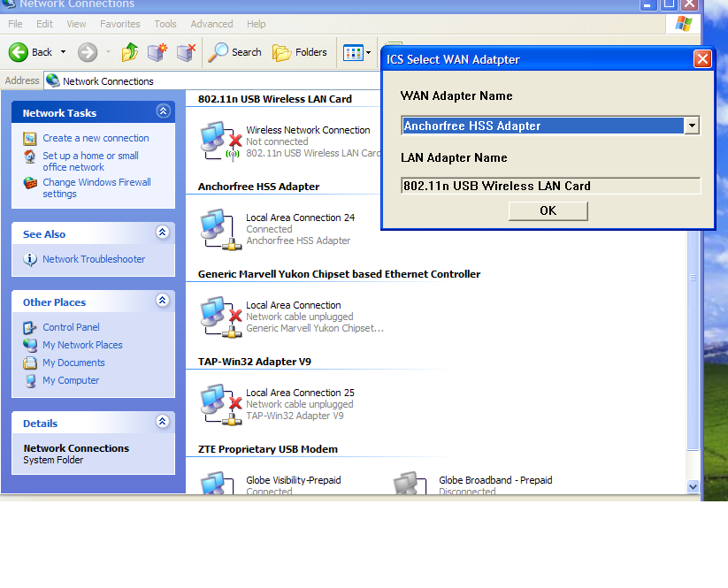Click the 802.11n USB Wireless LAN Card group header
728x588 pixels.
pyautogui.click(x=275, y=99)
